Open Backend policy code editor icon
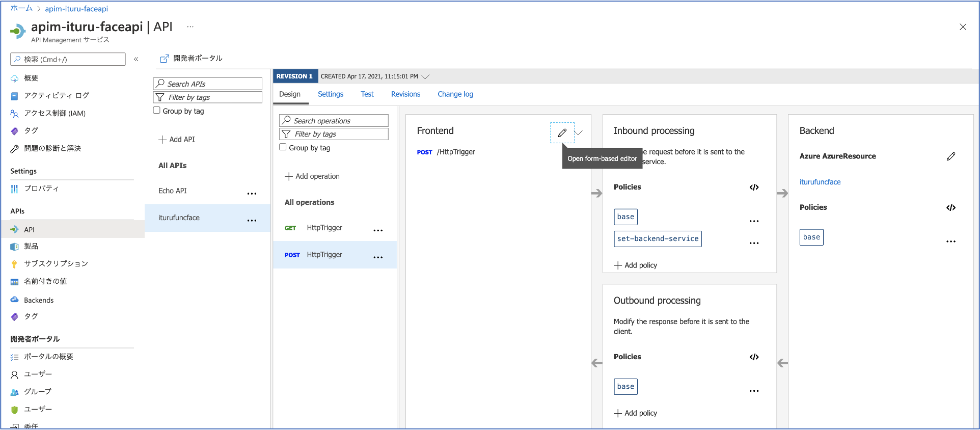The image size is (980, 430). tap(950, 207)
